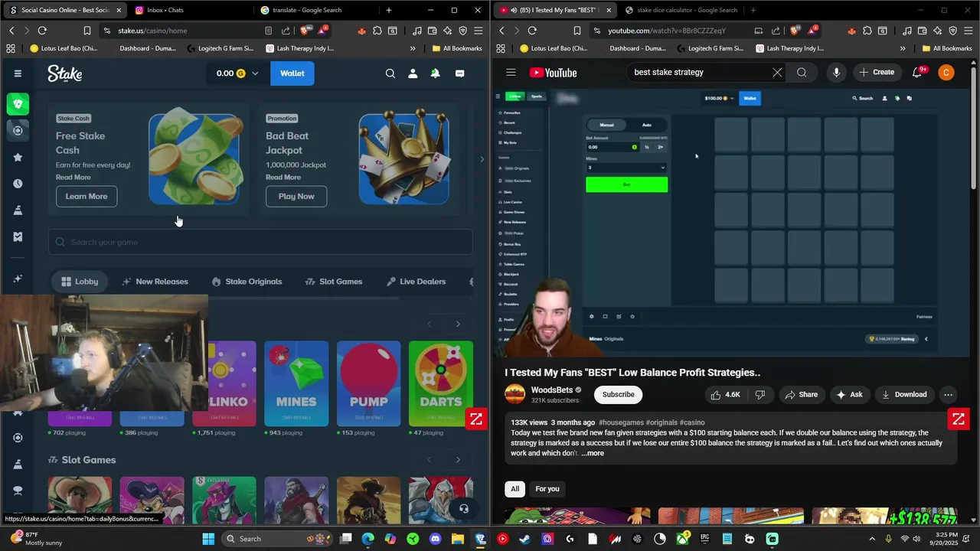Open Stake notifications bell
Viewport: 980px width, 551px height.
(435, 73)
